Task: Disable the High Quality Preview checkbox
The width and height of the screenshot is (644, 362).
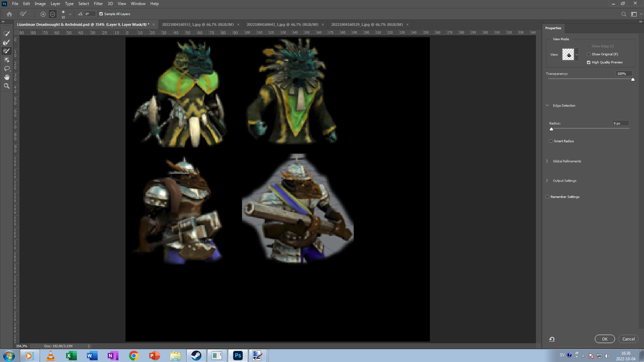Action: (589, 62)
